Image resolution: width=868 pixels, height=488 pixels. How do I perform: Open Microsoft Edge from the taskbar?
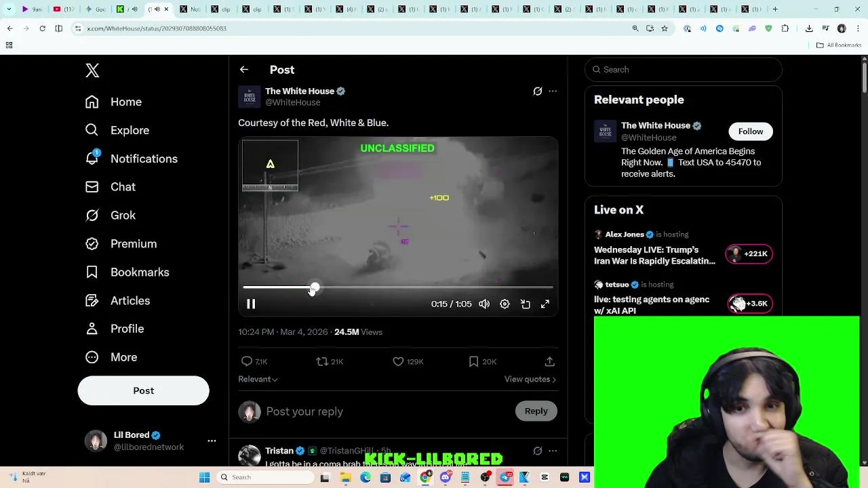click(x=366, y=478)
